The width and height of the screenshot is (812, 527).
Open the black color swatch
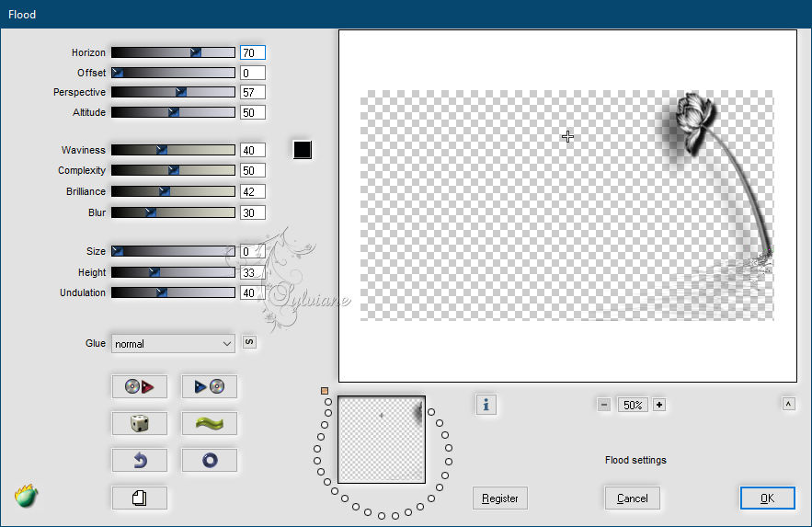pos(303,150)
